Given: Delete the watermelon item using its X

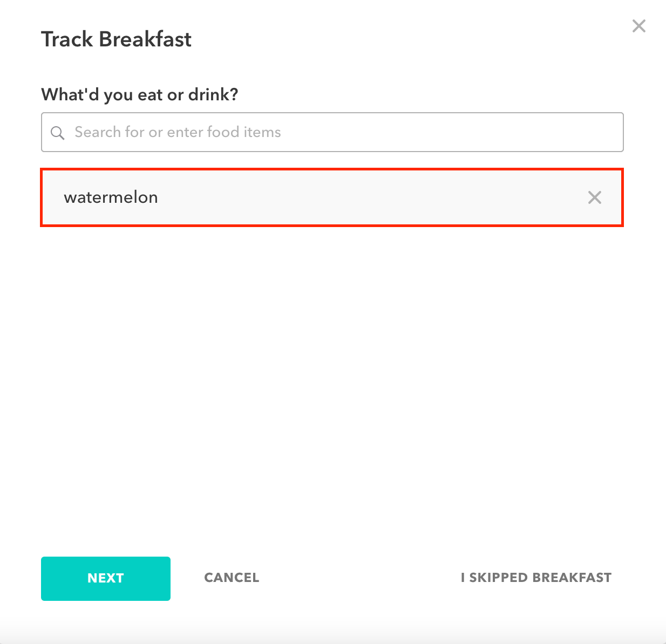Looking at the screenshot, I should pos(595,197).
